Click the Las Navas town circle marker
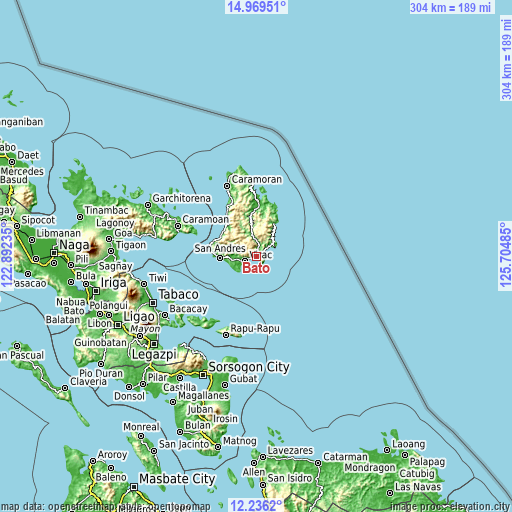The width and height of the screenshot is (512, 512). (390, 493)
